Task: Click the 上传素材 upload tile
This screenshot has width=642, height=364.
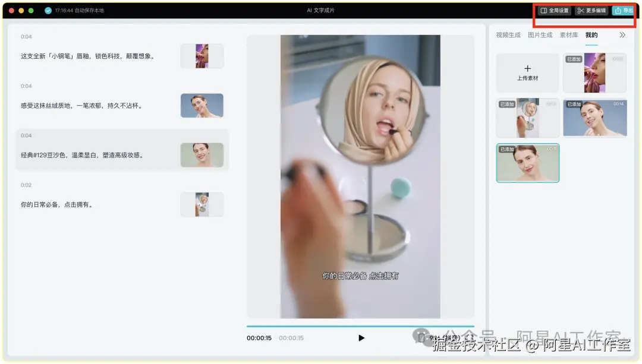Action: [527, 73]
